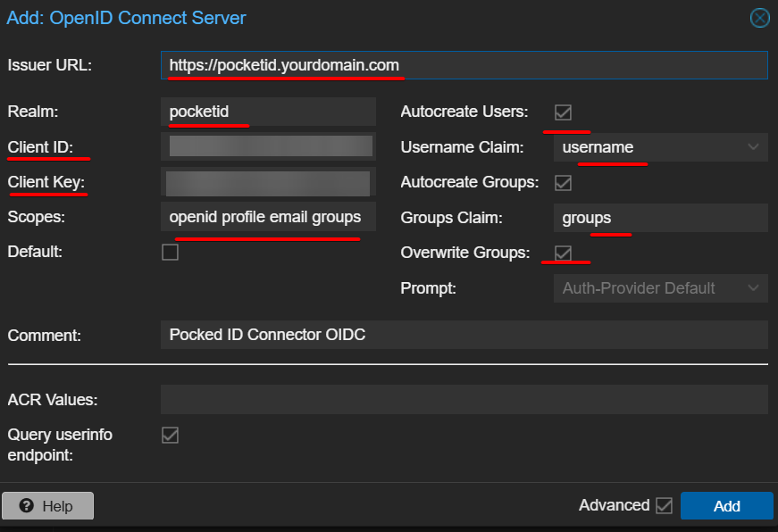The height and width of the screenshot is (532, 778).
Task: Toggle Query userinfo endpoint checkbox
Action: pyautogui.click(x=171, y=436)
